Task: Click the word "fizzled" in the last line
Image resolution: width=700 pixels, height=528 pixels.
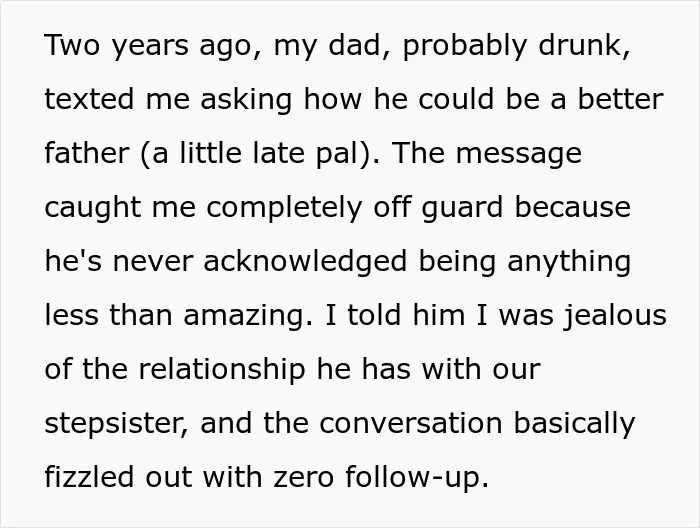Action: coord(89,477)
